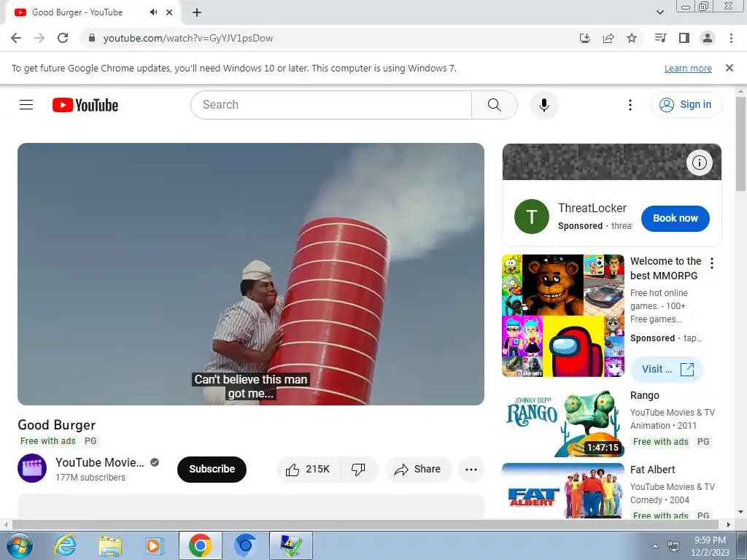Open the YouTube Movies channel avatar
The height and width of the screenshot is (560, 747).
coord(32,468)
